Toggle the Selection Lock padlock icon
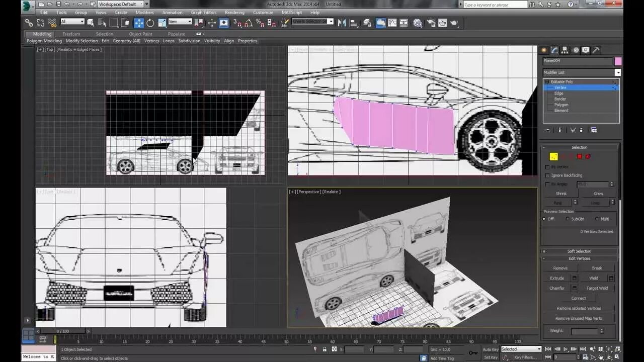Image resolution: width=644 pixels, height=362 pixels. coord(325,349)
